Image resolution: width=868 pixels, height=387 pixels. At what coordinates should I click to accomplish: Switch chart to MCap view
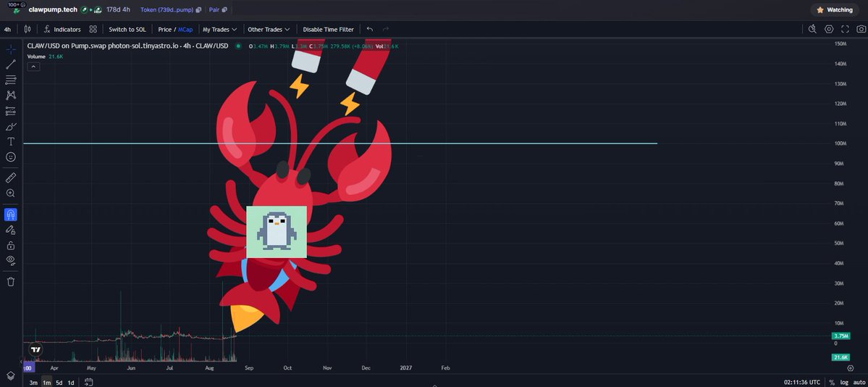click(x=185, y=30)
